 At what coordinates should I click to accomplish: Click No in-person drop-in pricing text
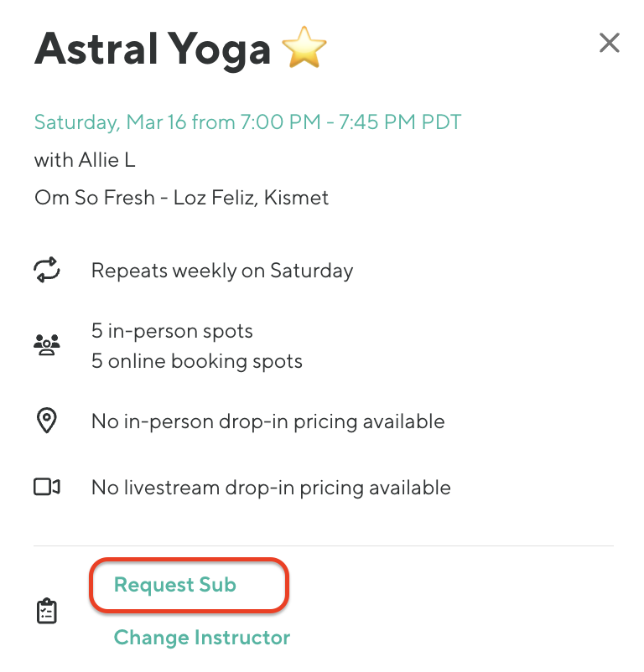point(267,421)
